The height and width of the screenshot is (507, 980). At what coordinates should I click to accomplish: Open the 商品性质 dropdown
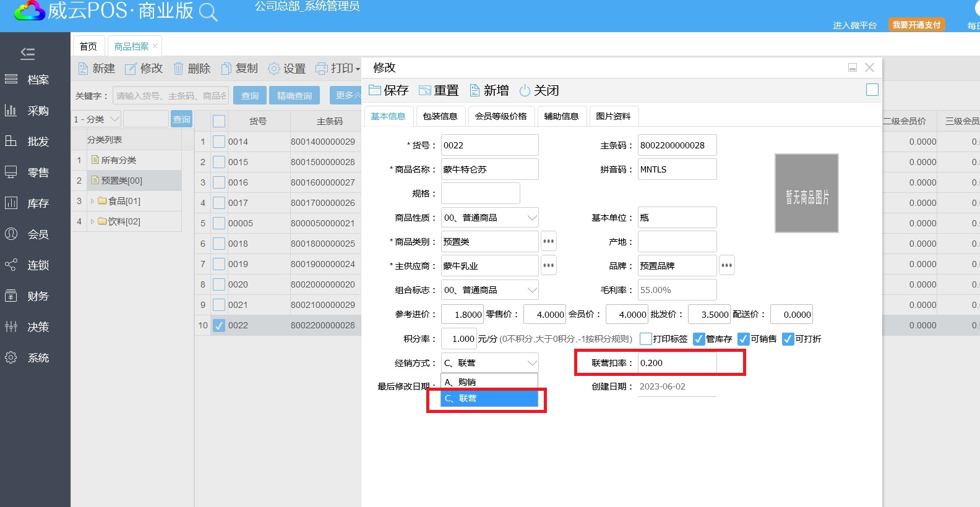[x=531, y=218]
